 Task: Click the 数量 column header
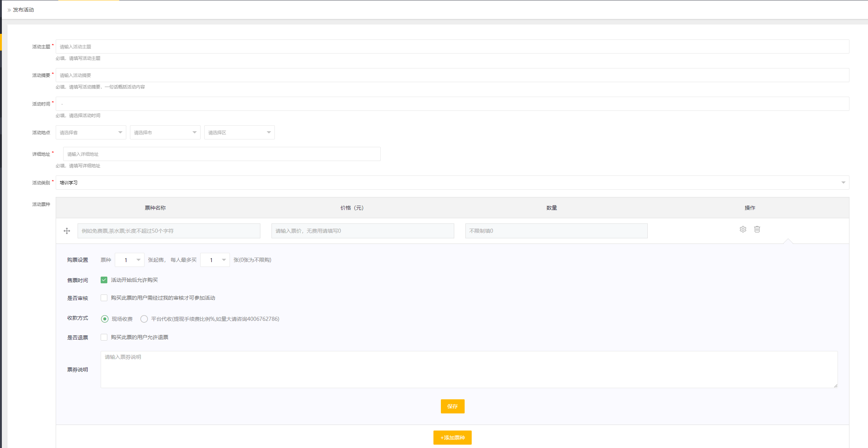coord(552,208)
